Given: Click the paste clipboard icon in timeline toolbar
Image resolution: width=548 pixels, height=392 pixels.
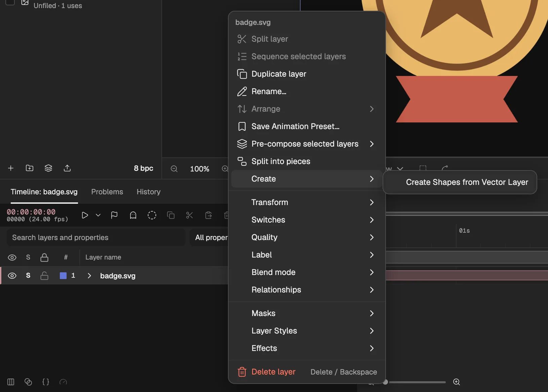Looking at the screenshot, I should tap(208, 215).
